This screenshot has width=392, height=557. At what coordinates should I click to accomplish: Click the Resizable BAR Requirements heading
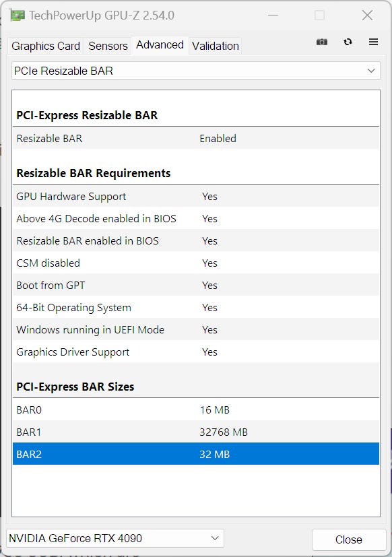(x=94, y=173)
